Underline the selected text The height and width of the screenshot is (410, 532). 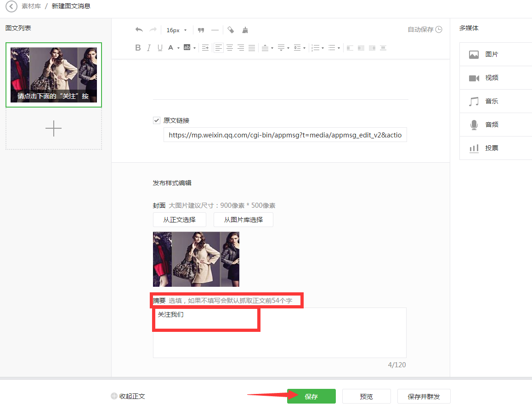[160, 48]
